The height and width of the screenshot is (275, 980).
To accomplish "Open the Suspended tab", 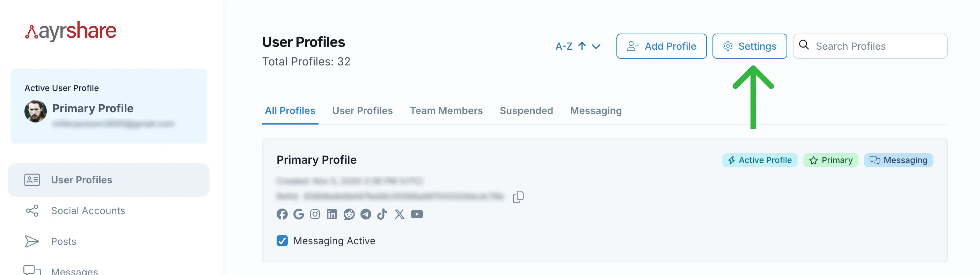I will pos(526,111).
